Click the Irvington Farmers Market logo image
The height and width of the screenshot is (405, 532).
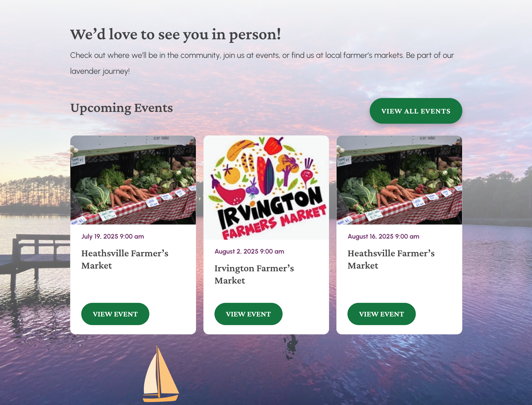[266, 188]
